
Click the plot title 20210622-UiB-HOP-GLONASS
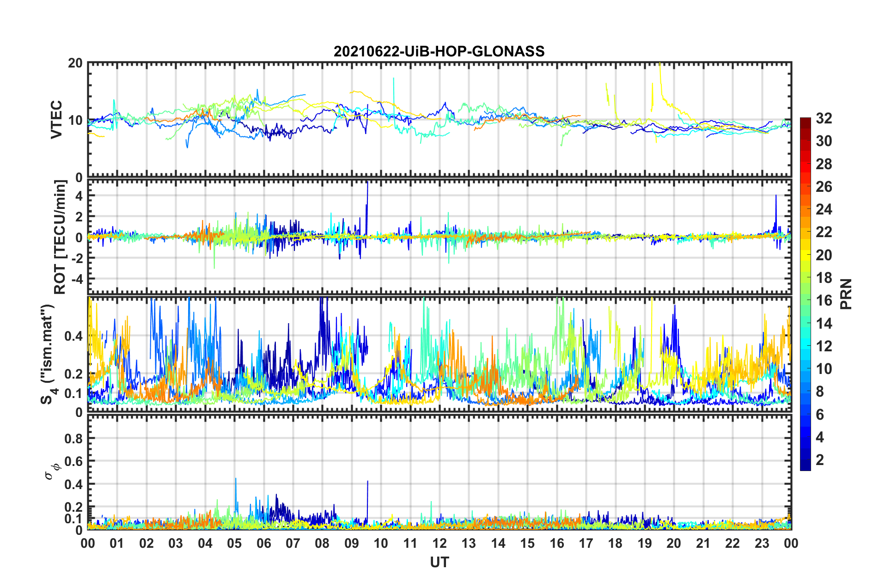pyautogui.click(x=439, y=51)
